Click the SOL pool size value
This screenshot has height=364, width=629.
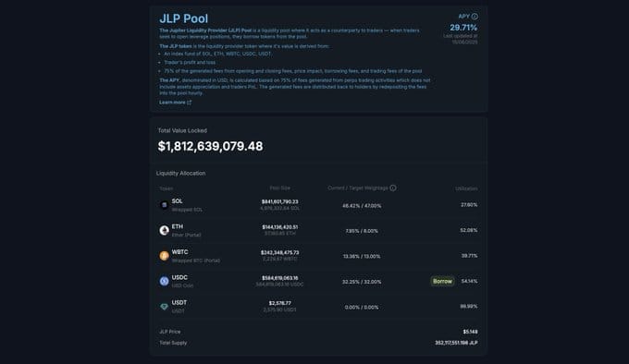pyautogui.click(x=280, y=201)
